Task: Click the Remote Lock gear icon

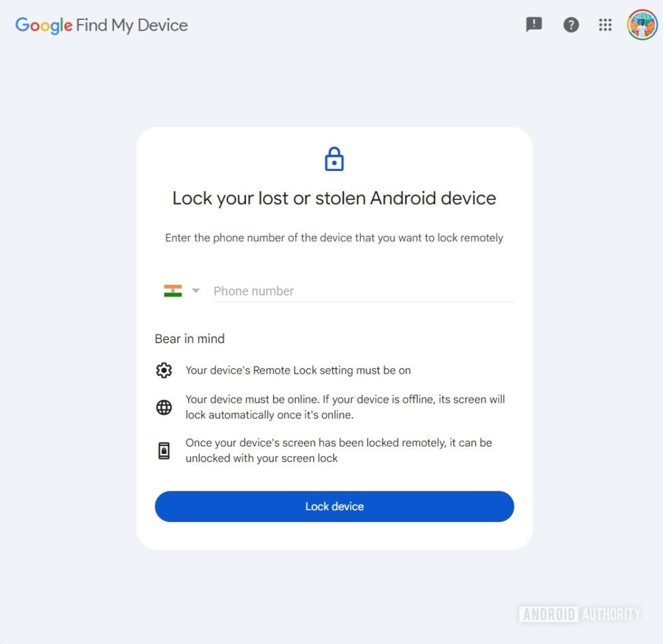Action: click(164, 370)
